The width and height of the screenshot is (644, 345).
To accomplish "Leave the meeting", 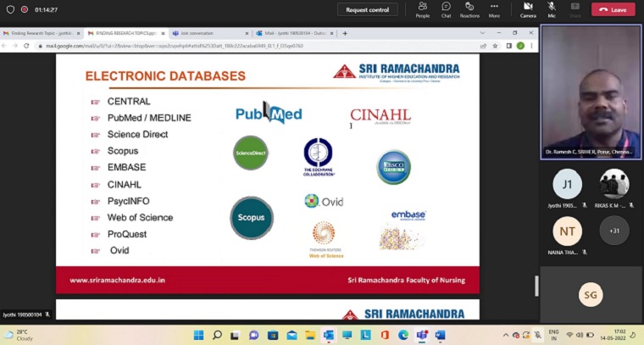I will point(613,9).
